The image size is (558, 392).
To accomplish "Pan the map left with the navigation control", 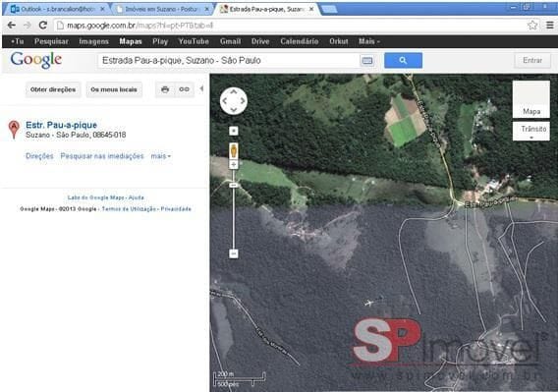I will coord(225,101).
